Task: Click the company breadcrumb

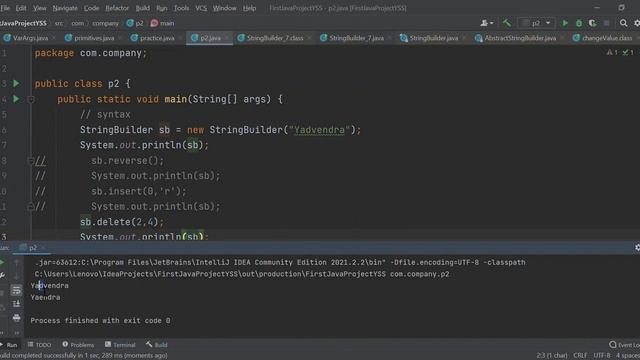Action: [105, 23]
